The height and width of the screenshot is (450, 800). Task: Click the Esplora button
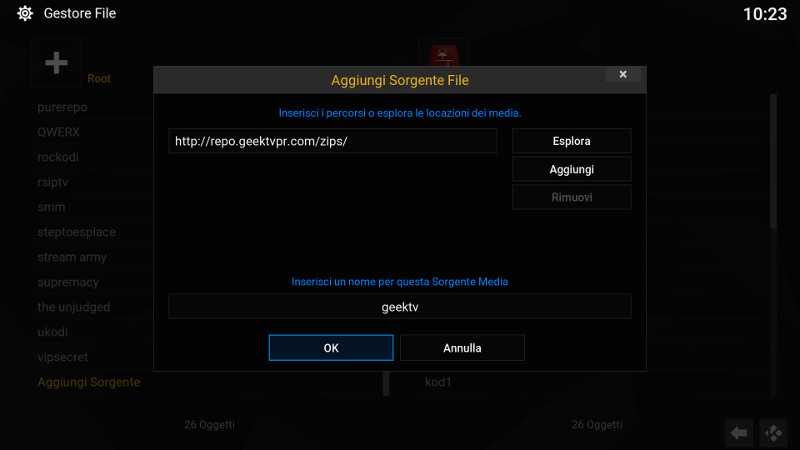click(x=571, y=141)
